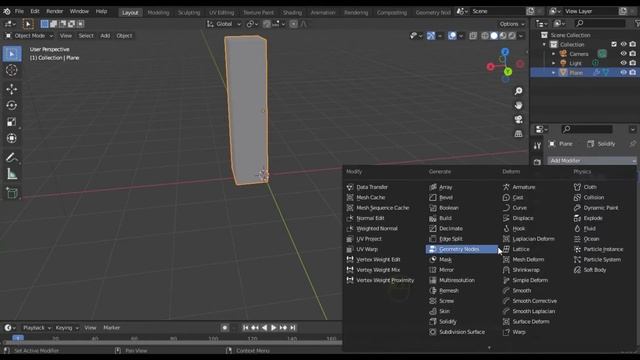Viewport: 640px width, 360px height.
Task: Select the Measure tool
Action: pyautogui.click(x=12, y=174)
